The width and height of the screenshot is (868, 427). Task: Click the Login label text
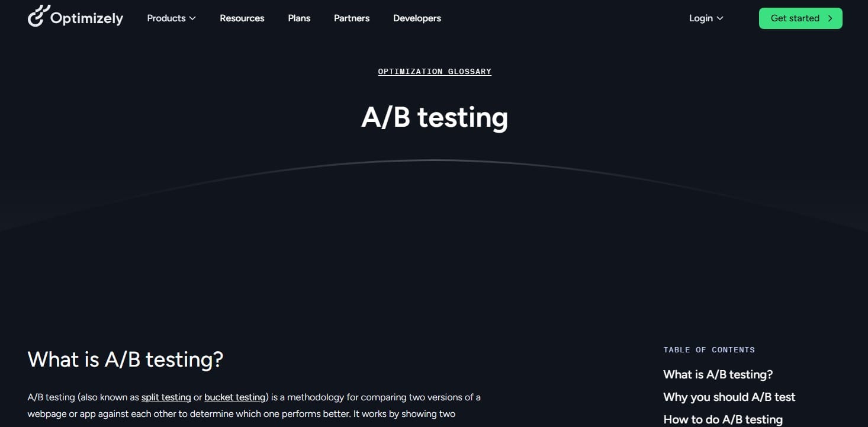tap(700, 18)
